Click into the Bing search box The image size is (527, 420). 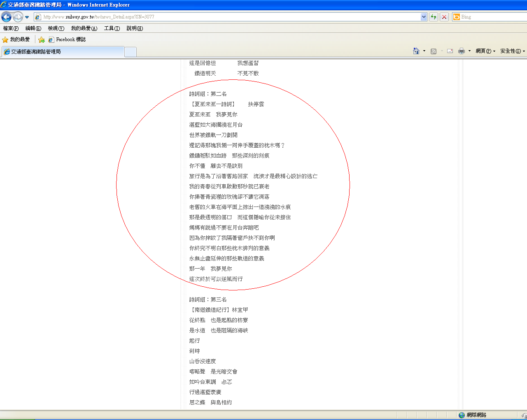[493, 17]
